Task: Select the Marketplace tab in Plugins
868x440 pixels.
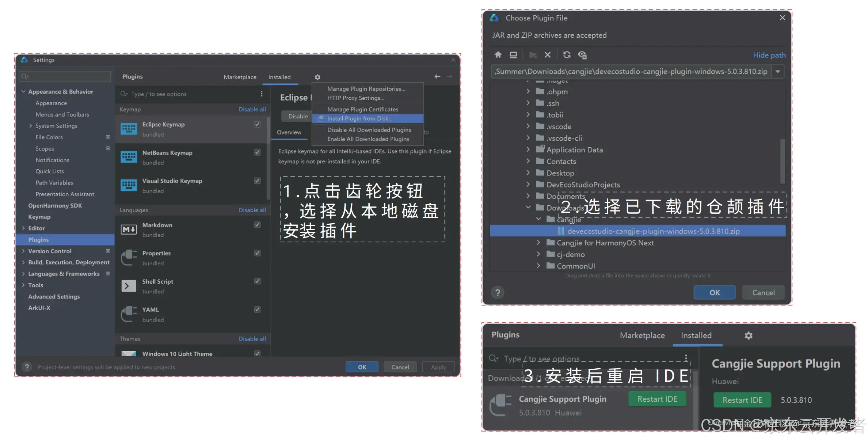Action: 239,76
